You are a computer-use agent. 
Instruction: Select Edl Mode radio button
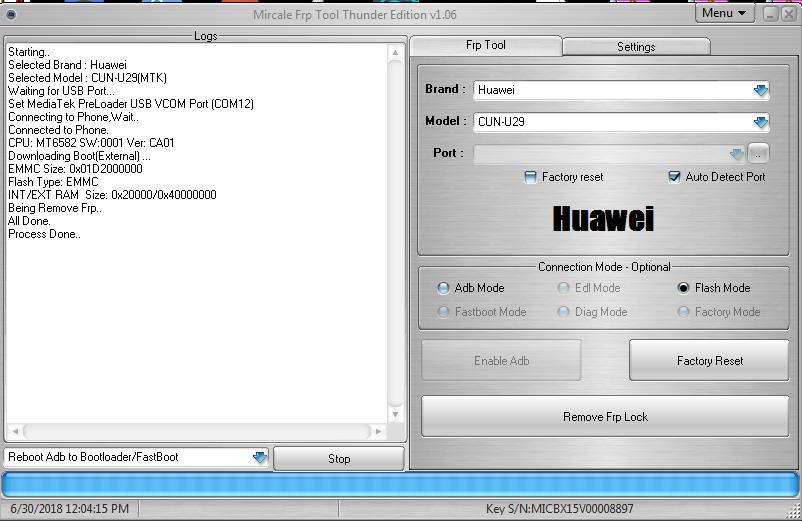[x=563, y=288]
